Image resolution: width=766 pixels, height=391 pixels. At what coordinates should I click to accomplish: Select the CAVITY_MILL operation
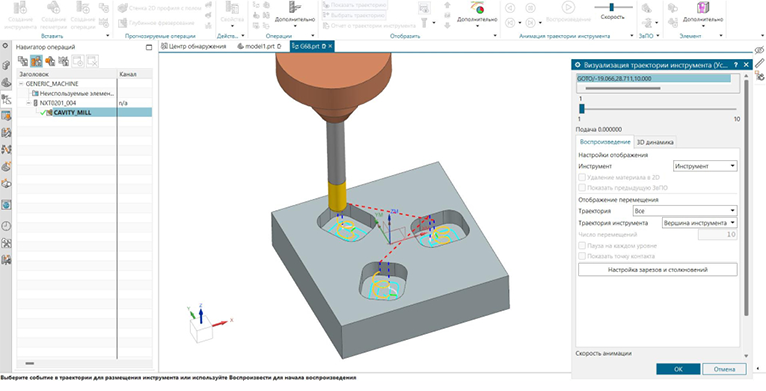coord(72,112)
